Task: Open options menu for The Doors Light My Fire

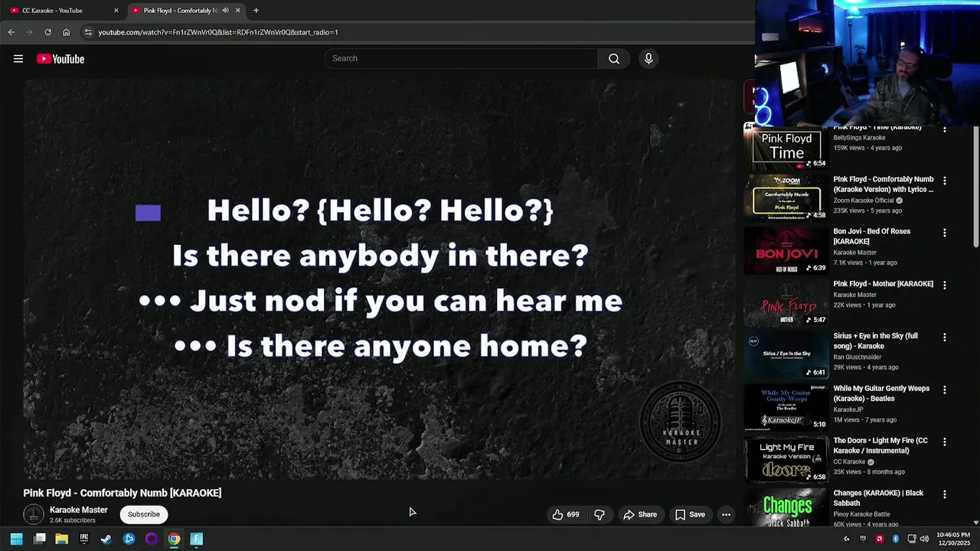Action: (x=944, y=442)
